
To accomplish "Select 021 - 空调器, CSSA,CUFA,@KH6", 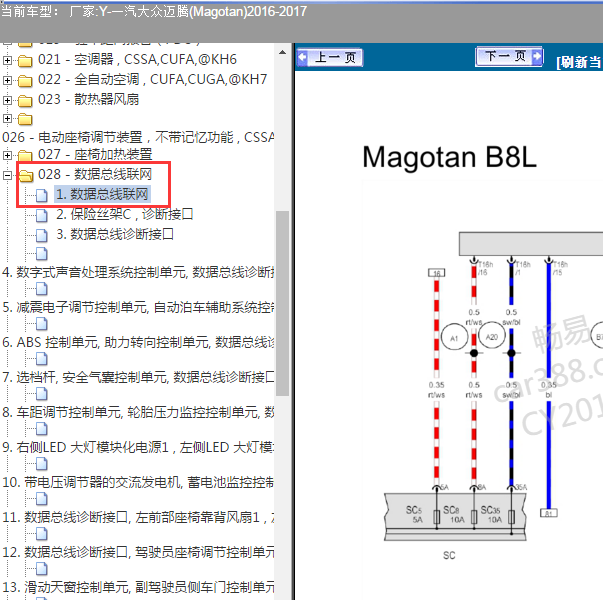I will click(x=137, y=60).
